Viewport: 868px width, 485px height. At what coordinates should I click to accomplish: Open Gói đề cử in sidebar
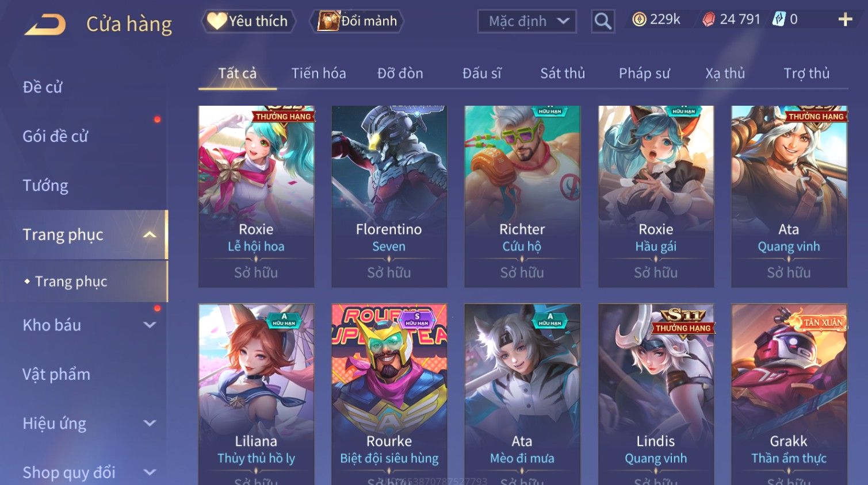55,136
